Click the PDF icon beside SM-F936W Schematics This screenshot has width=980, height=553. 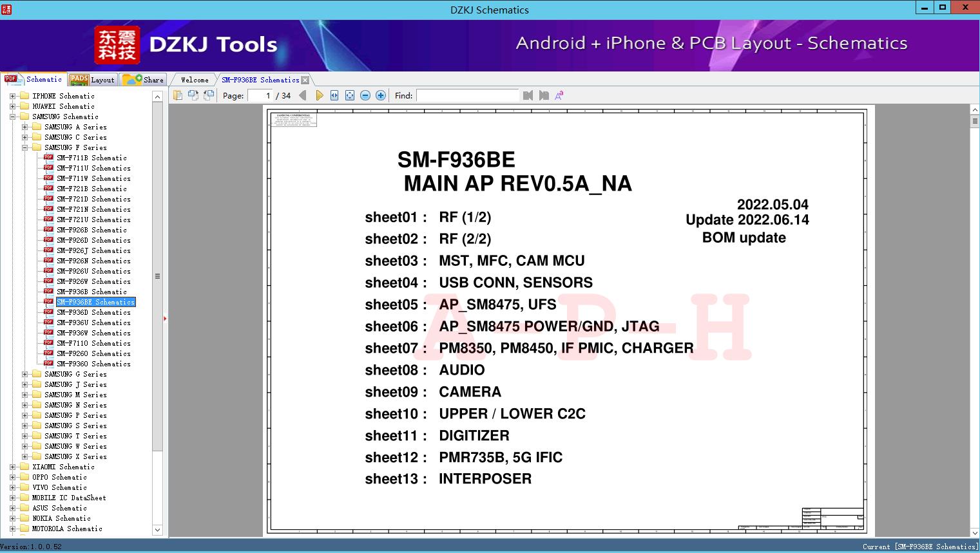click(48, 333)
